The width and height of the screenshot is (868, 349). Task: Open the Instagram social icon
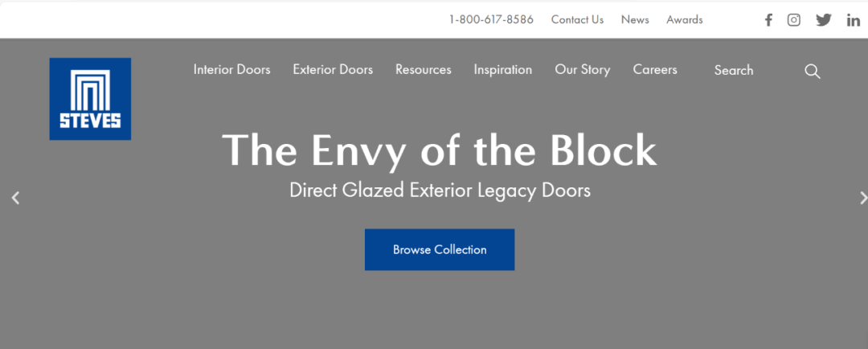[794, 20]
